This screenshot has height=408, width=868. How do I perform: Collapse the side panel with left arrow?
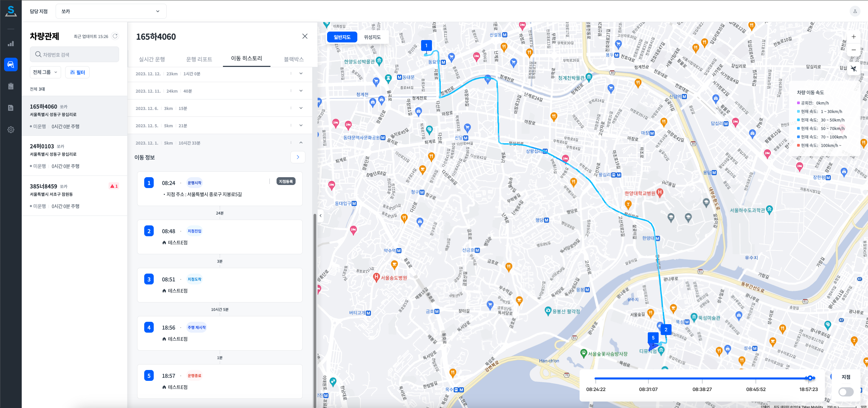click(320, 216)
